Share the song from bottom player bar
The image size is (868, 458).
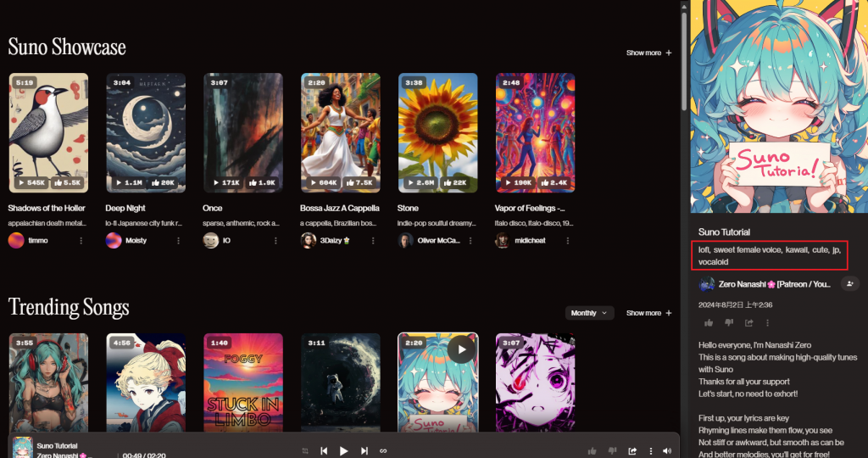(x=632, y=451)
